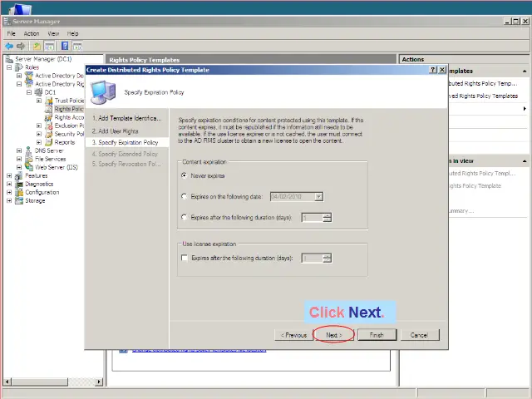Viewport: 532px width, 399px height.
Task: Expand the Trust Policies node
Action: (39, 101)
